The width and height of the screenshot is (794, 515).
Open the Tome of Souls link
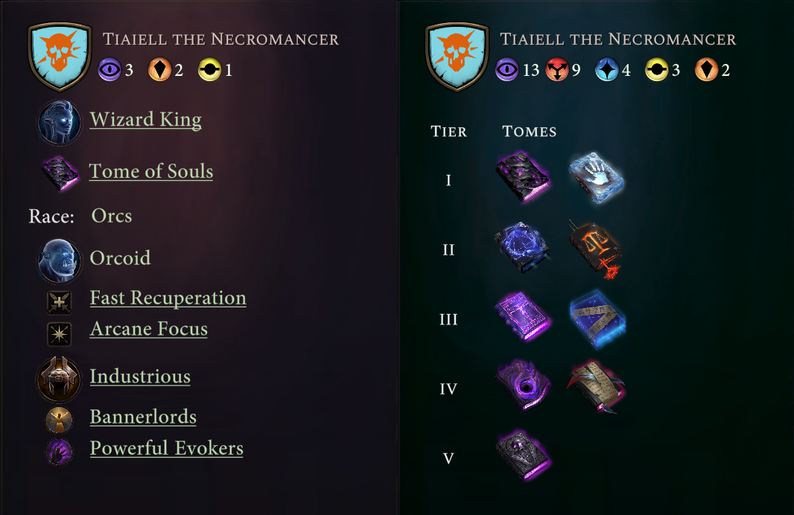point(151,171)
